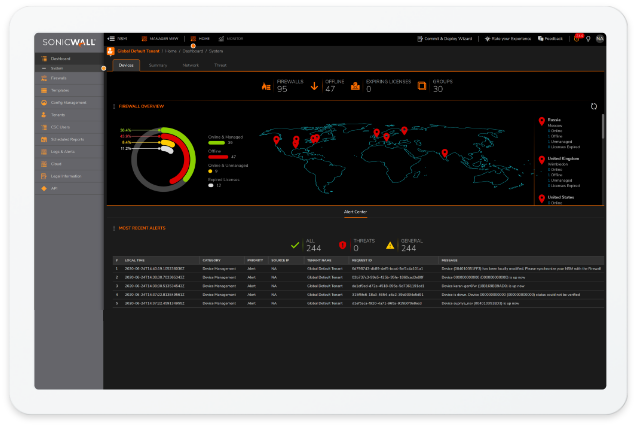The width and height of the screenshot is (637, 427).
Task: Select Home in the top navigation
Action: (200, 39)
